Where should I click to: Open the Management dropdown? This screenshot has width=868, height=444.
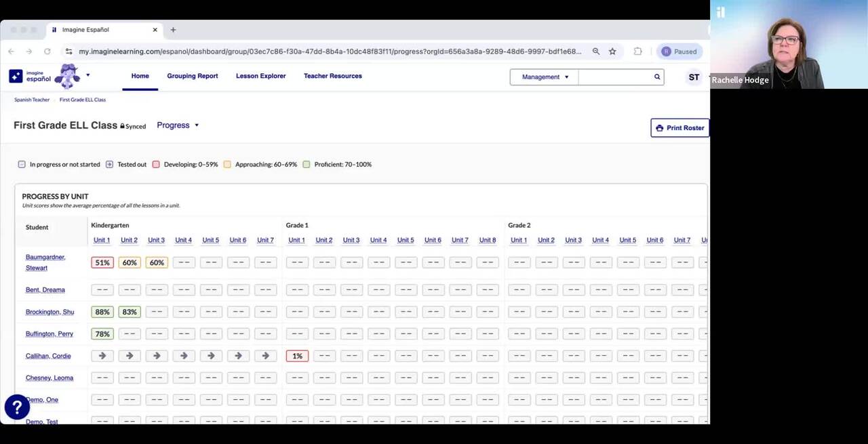[x=545, y=77]
